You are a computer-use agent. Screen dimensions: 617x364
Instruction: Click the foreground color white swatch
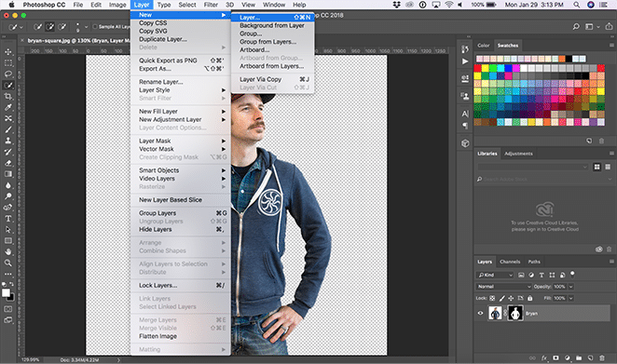(6, 293)
